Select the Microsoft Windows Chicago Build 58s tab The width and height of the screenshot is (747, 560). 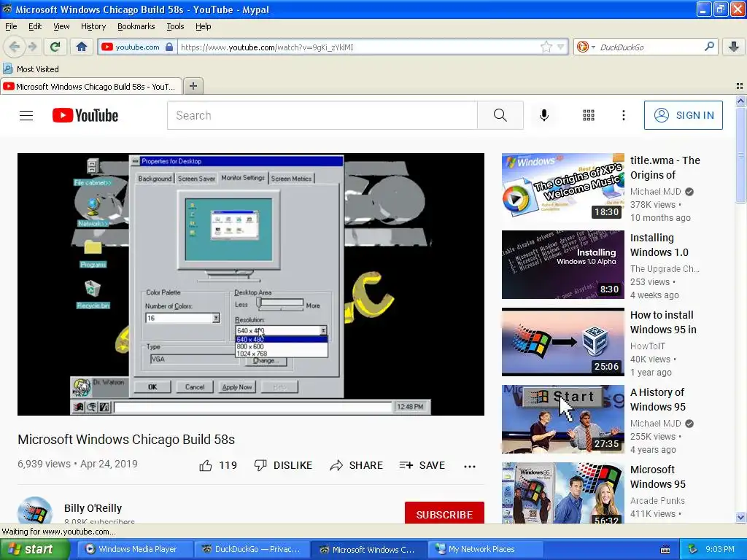(90, 86)
